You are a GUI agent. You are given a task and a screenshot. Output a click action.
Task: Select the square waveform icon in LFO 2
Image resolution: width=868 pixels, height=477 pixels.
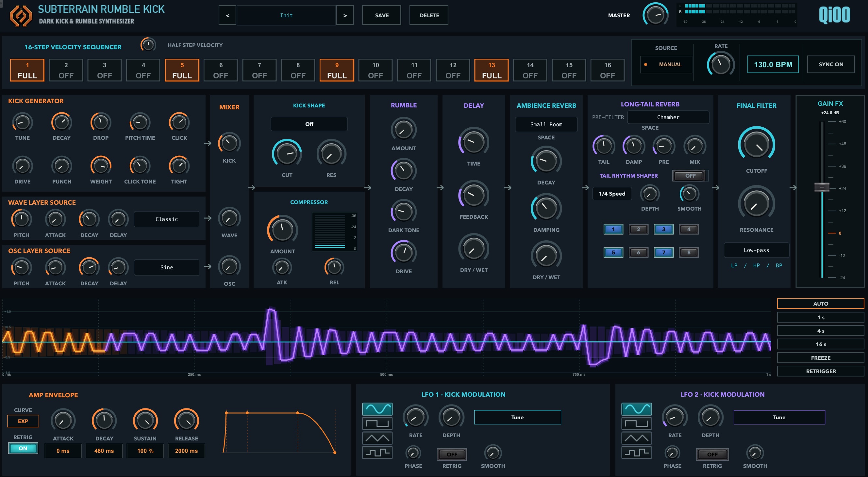coord(636,423)
